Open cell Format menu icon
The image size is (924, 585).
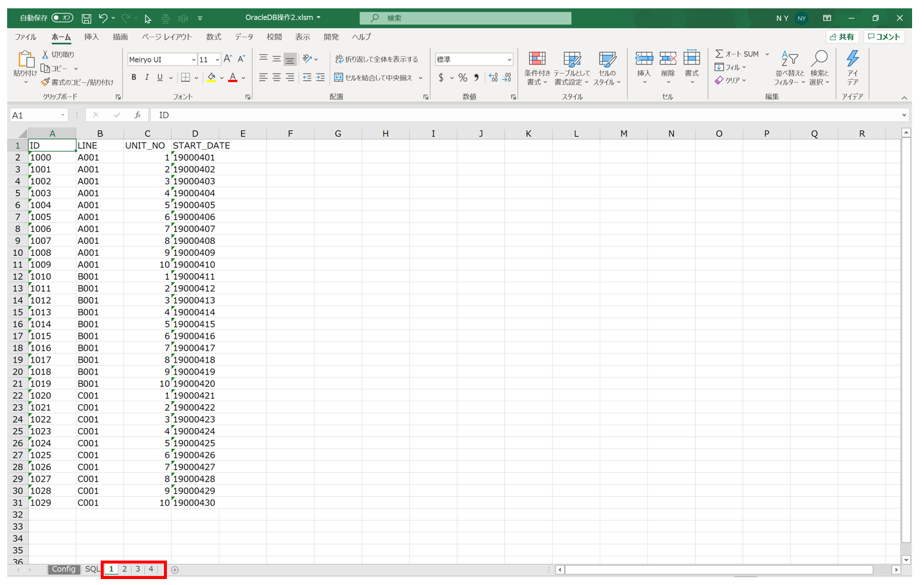(692, 58)
